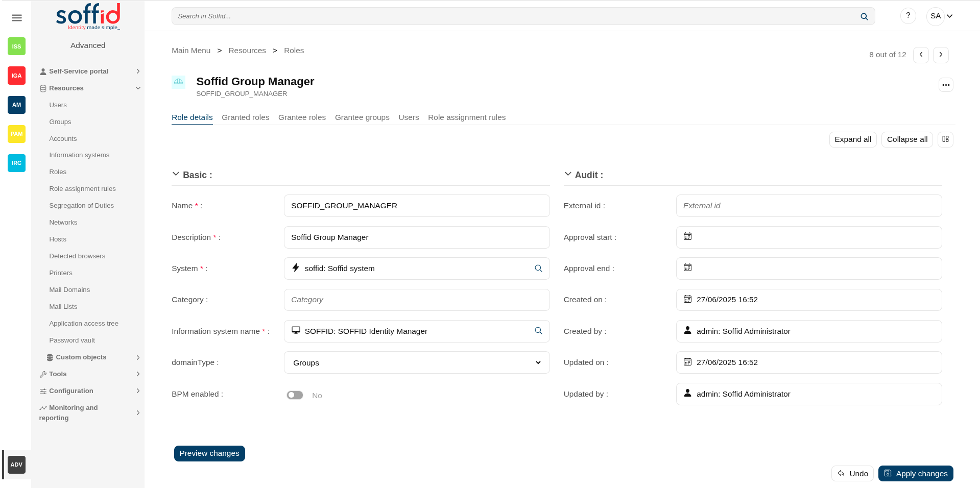
Task: Collapse the Audit section
Action: [x=568, y=175]
